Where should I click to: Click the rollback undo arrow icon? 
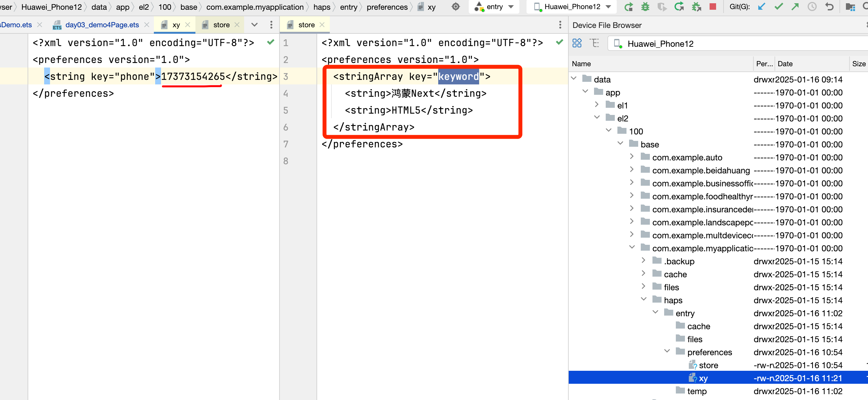tap(829, 7)
